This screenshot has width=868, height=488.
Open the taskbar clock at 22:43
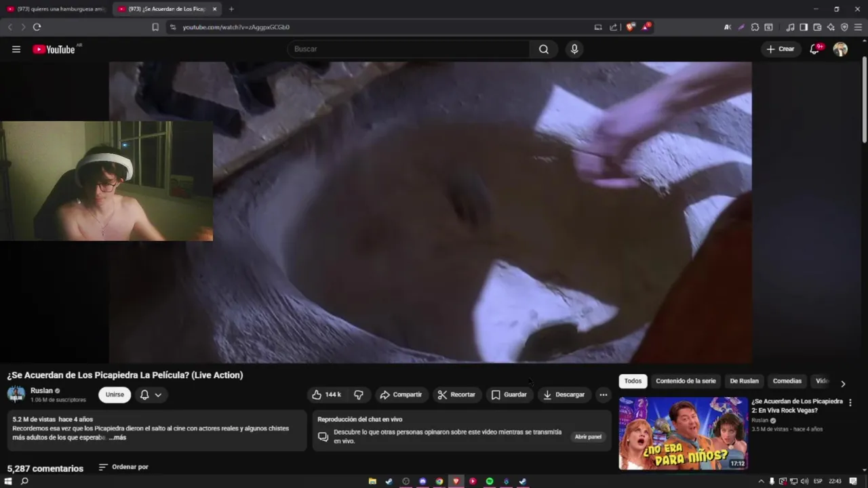835,481
